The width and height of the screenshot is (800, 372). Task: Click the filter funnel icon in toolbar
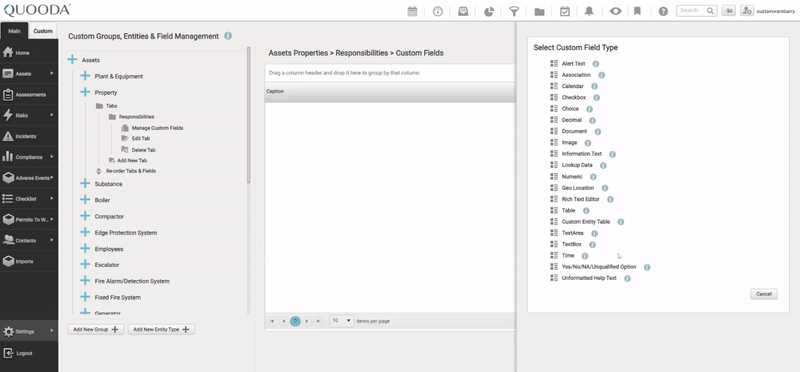[x=514, y=11]
